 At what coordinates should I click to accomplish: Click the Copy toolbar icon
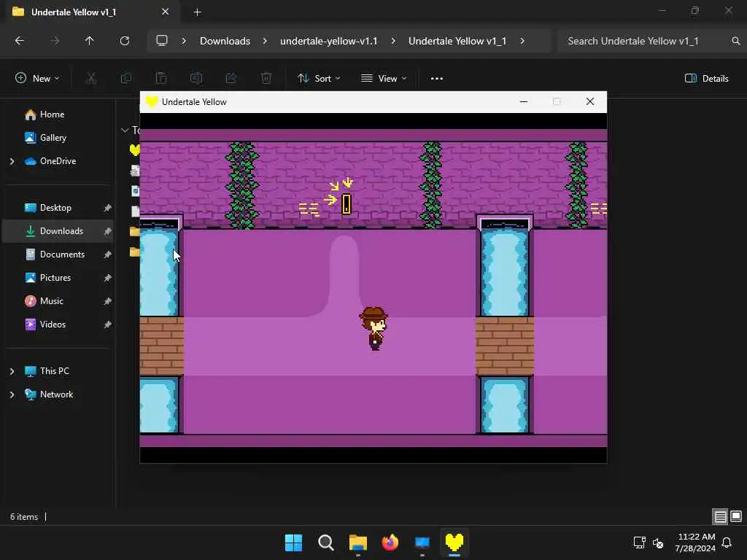pos(125,78)
